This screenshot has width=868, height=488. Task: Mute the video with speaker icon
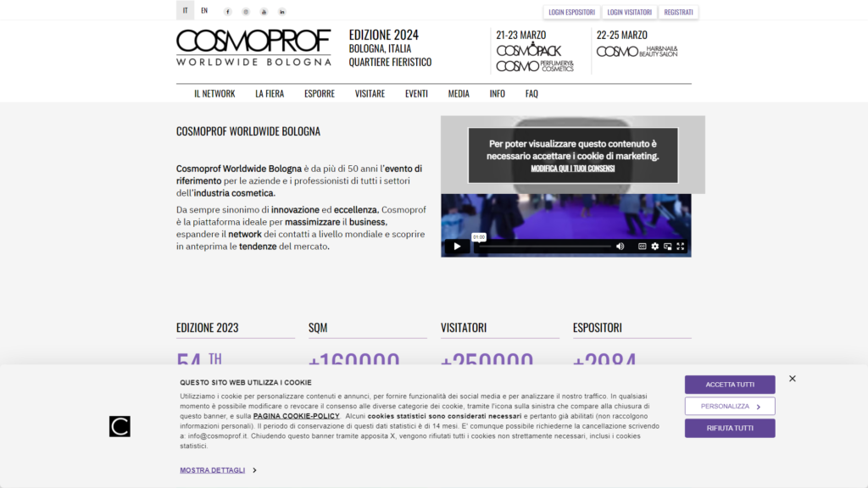pyautogui.click(x=620, y=247)
